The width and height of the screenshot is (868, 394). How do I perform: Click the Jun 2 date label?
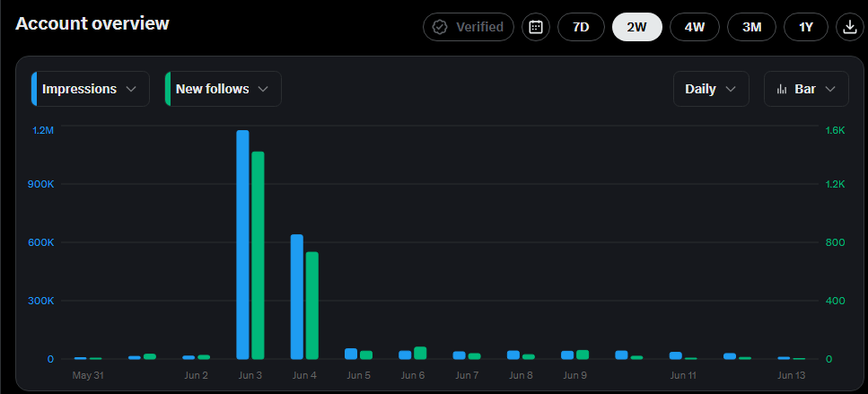[196, 375]
